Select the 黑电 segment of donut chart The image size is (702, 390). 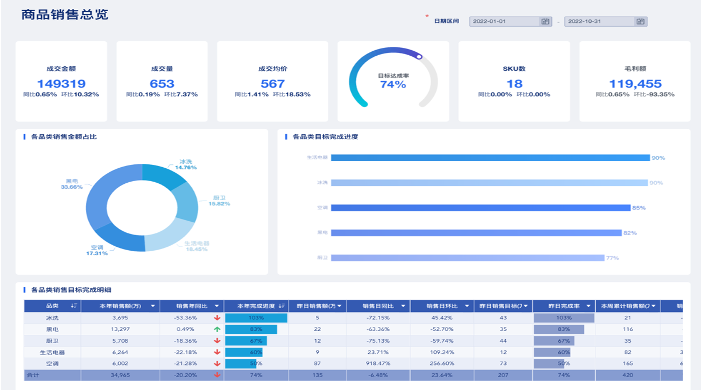click(102, 193)
